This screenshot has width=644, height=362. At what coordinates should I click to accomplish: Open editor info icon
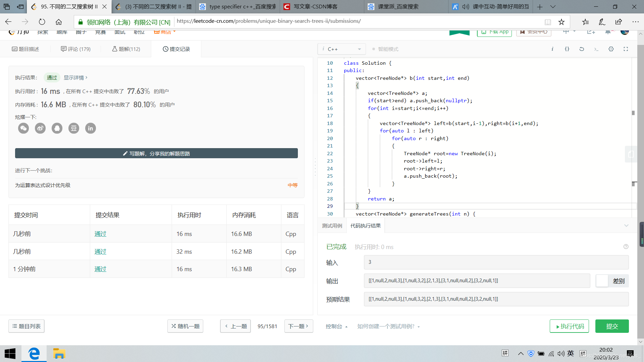click(x=552, y=49)
